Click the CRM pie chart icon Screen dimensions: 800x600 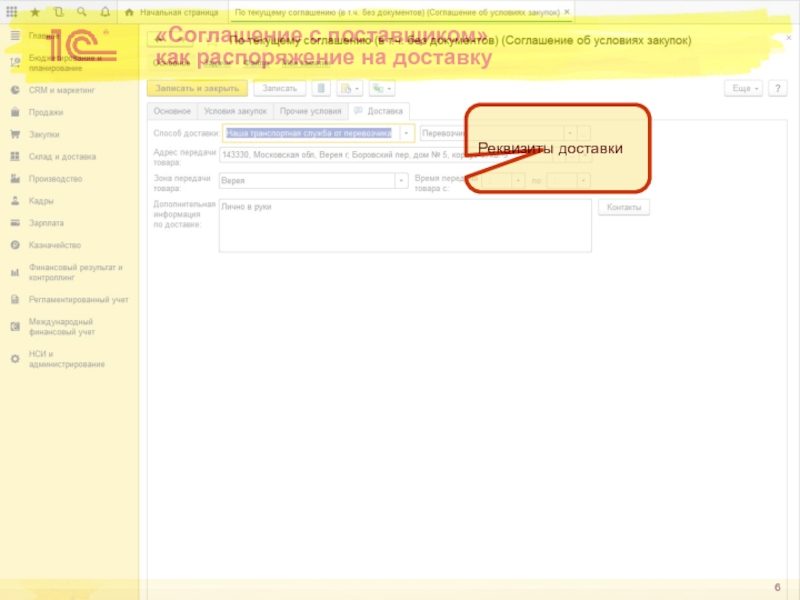15,90
